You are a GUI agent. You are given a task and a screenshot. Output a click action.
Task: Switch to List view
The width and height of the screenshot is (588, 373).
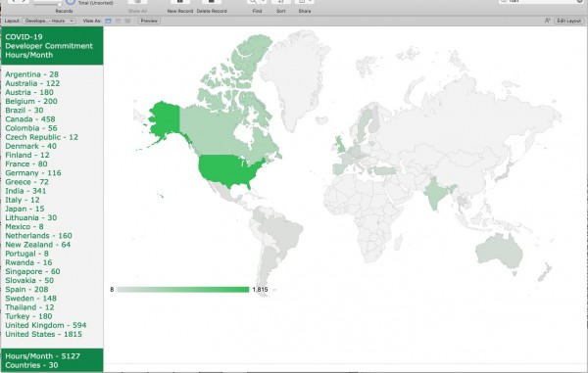(119, 21)
